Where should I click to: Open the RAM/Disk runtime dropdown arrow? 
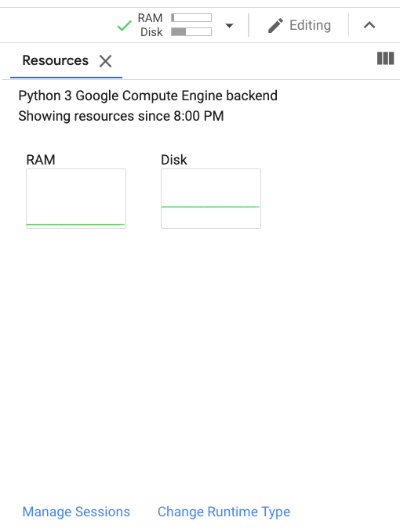click(x=230, y=25)
